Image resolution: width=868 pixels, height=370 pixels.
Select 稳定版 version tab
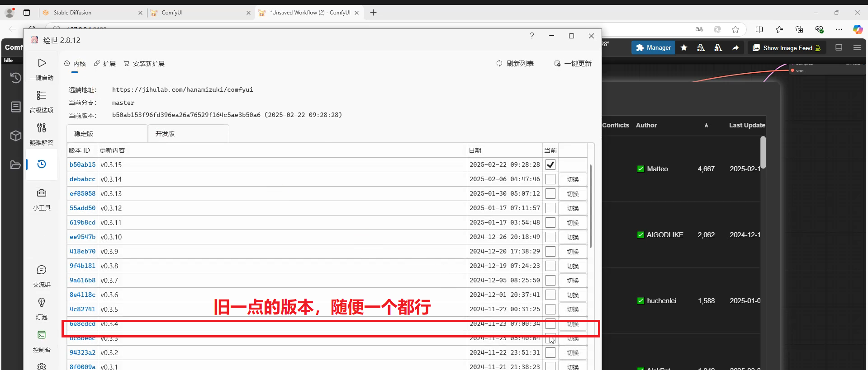click(107, 134)
